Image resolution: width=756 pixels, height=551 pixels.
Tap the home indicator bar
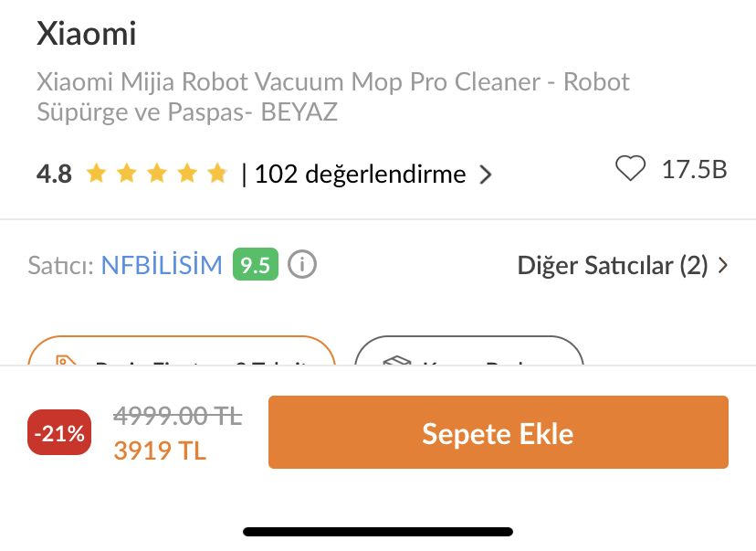[378, 532]
